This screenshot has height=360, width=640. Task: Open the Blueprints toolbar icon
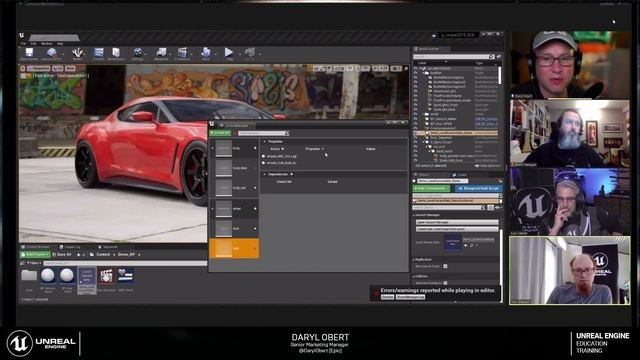click(x=161, y=53)
